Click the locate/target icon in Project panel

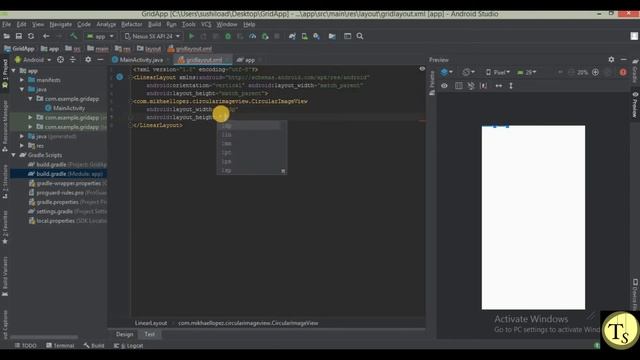[x=60, y=60]
